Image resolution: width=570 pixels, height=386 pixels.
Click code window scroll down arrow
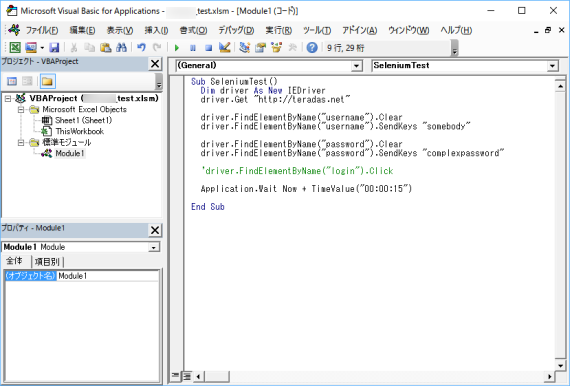pos(560,365)
